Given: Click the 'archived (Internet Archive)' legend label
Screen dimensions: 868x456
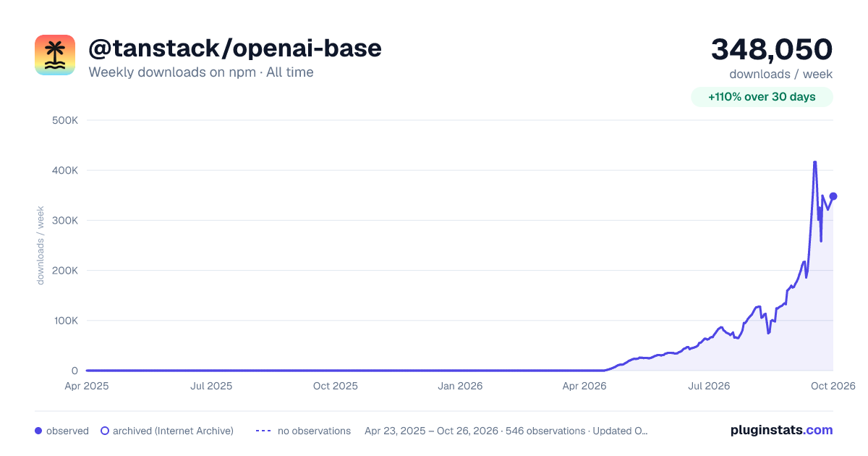Looking at the screenshot, I should point(173,431).
